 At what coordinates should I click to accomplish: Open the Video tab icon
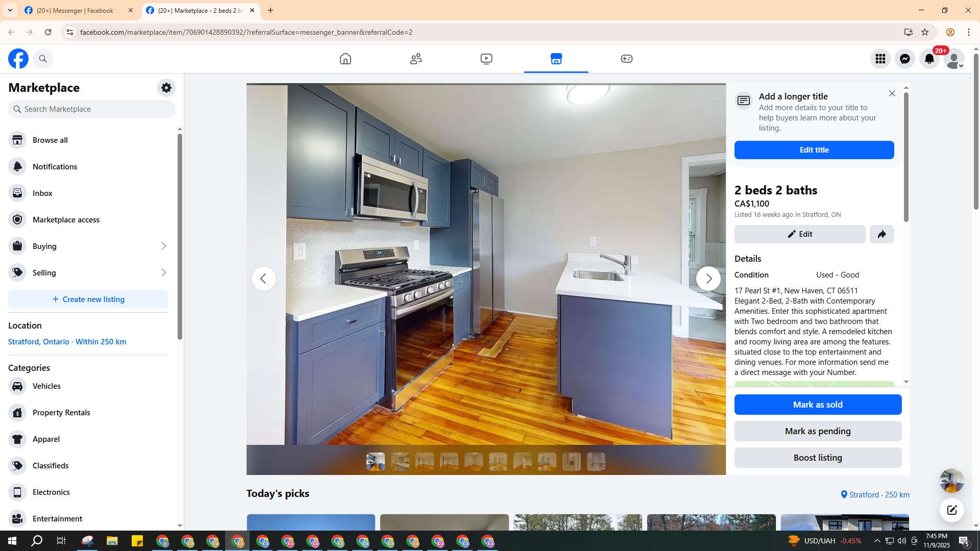(x=486, y=59)
